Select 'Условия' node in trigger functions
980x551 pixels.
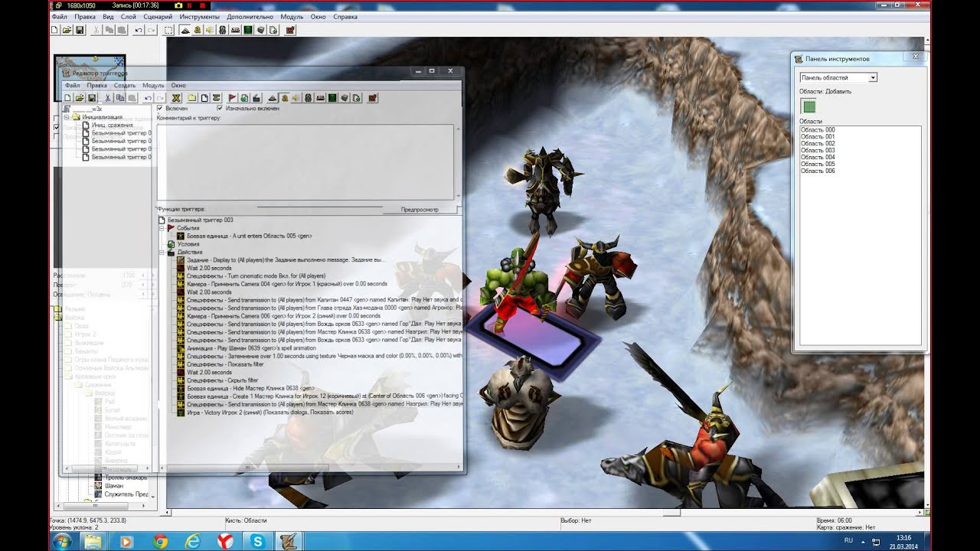coord(188,244)
